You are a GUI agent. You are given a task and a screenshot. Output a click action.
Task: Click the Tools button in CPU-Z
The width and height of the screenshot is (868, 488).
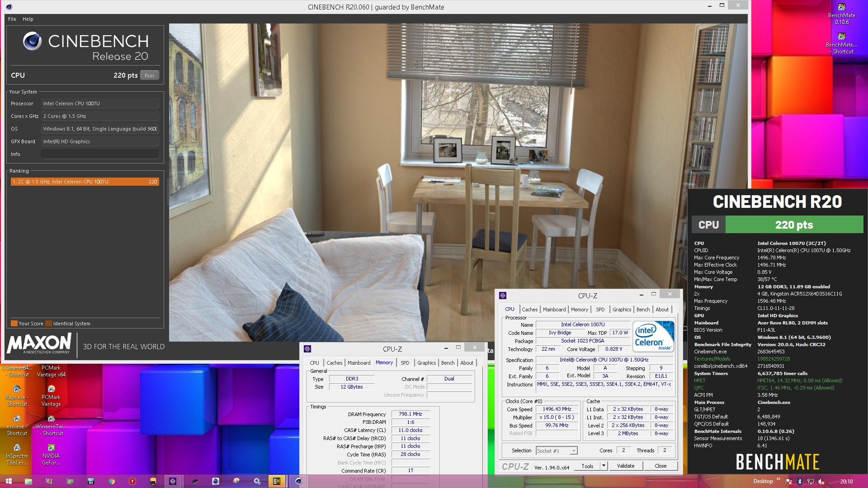[x=587, y=466]
